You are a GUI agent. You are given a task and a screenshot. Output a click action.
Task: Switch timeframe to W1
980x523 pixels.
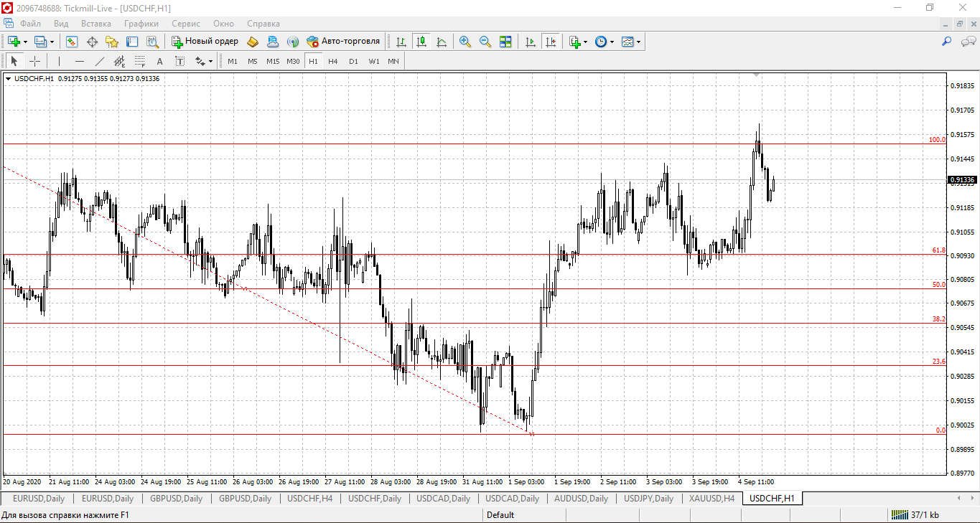point(373,61)
